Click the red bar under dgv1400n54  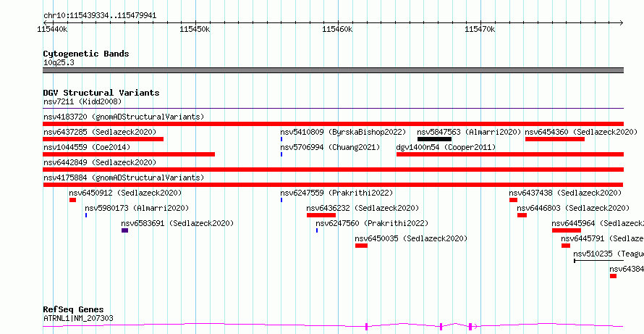point(510,154)
